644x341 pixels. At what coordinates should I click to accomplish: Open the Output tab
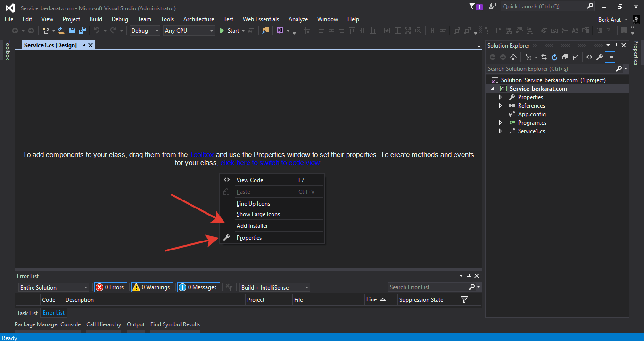(136, 324)
